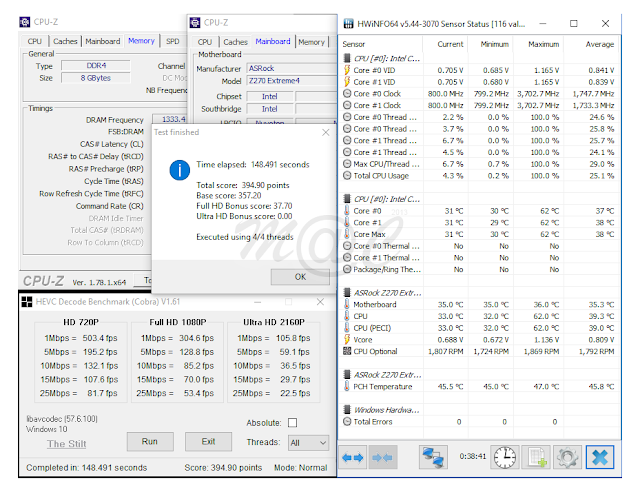Click OK in Test finished dialog
Viewport: 640px width, 492px height.
300,277
